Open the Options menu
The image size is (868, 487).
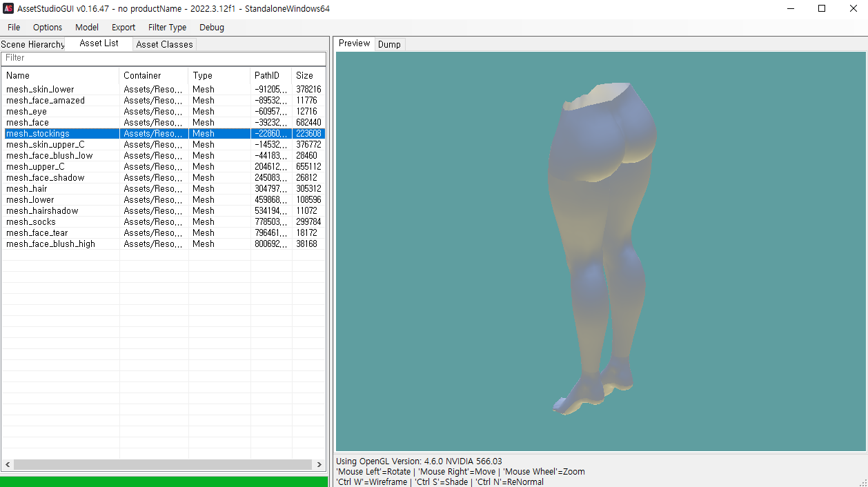pyautogui.click(x=48, y=28)
